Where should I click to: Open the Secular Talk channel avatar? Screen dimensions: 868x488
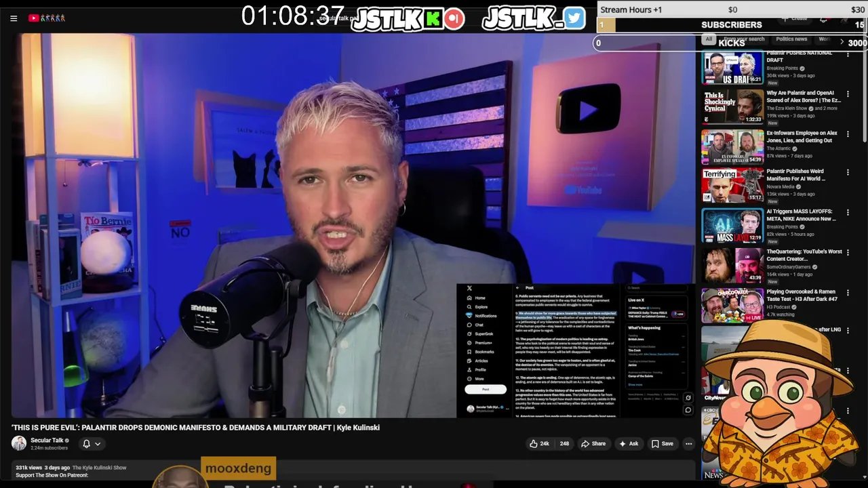point(19,443)
